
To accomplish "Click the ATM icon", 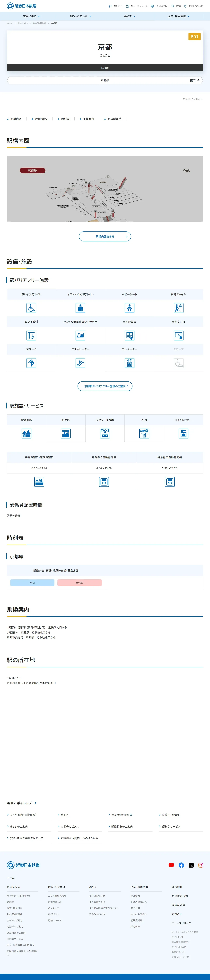I will point(144,433).
